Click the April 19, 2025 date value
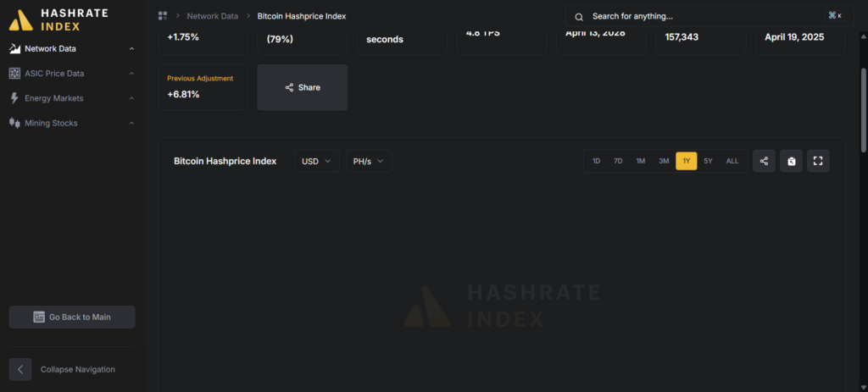 (x=794, y=37)
